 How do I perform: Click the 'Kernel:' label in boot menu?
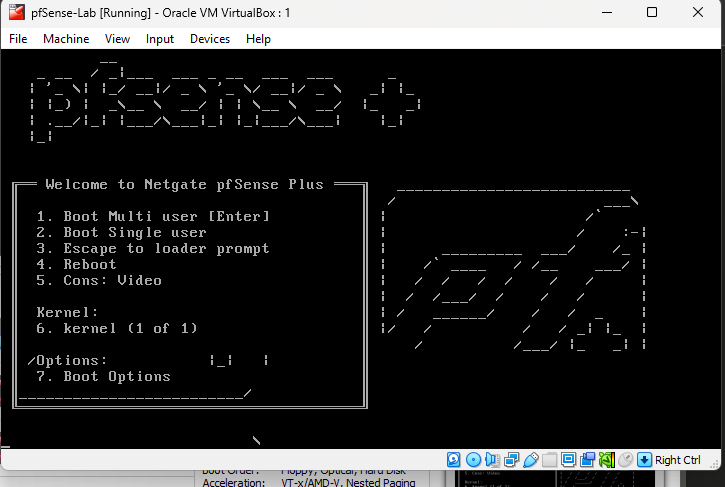(x=68, y=312)
